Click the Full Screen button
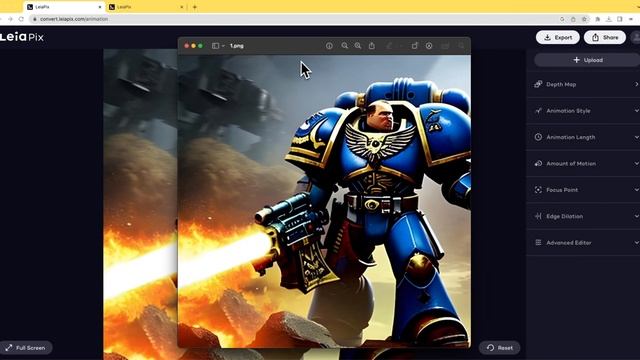 26,348
